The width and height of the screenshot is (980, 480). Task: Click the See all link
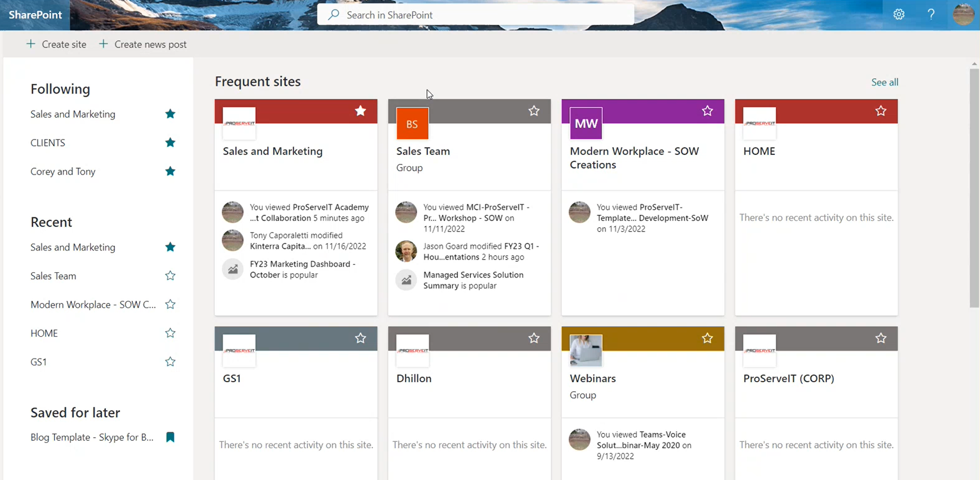tap(885, 82)
